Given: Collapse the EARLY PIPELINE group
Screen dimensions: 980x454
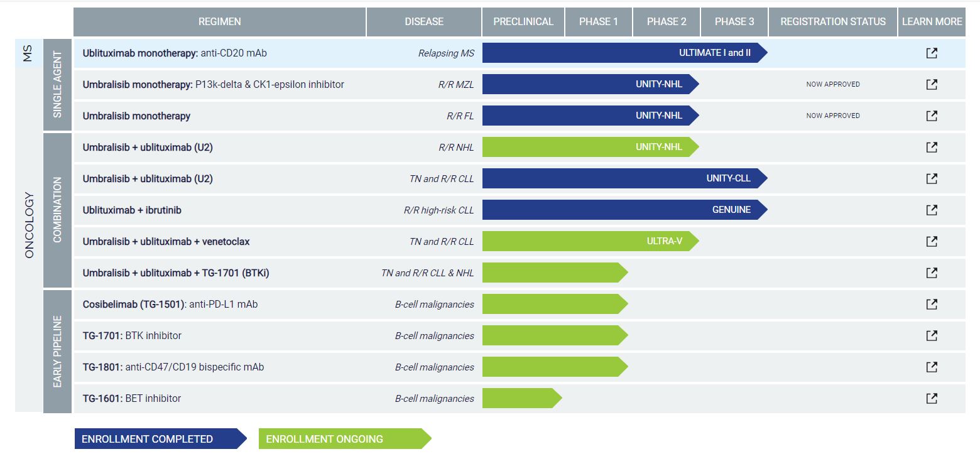Looking at the screenshot, I should click(x=57, y=350).
